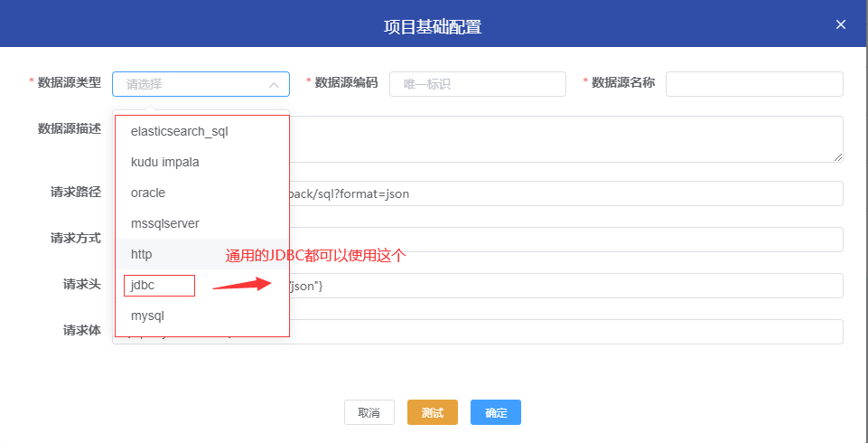868x443 pixels.
Task: Choose http data source type
Action: click(x=142, y=254)
